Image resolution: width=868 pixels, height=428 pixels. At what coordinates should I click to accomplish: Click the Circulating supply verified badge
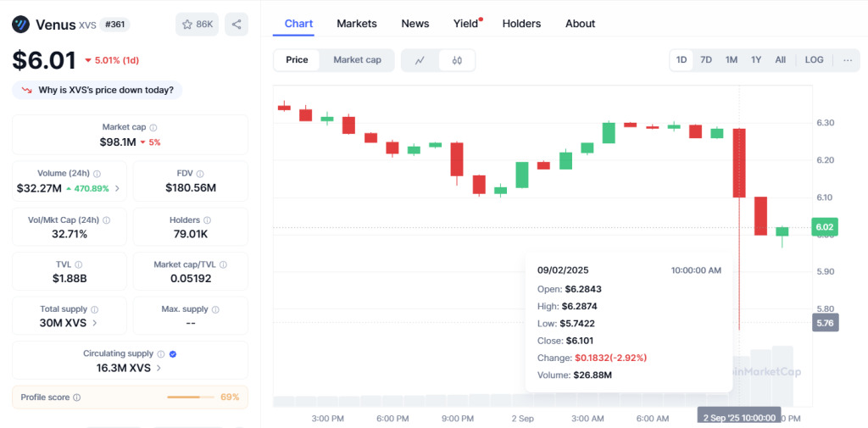click(173, 353)
